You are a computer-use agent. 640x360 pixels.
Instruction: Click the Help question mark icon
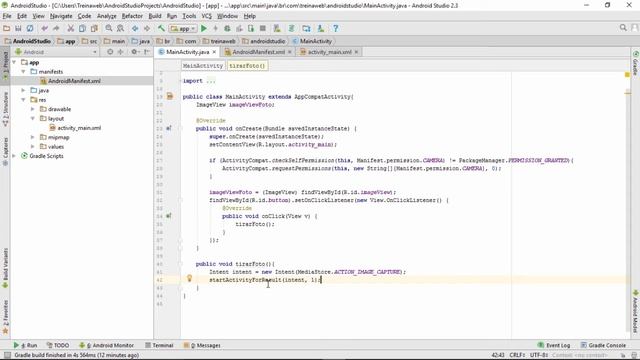pyautogui.click(x=336, y=29)
